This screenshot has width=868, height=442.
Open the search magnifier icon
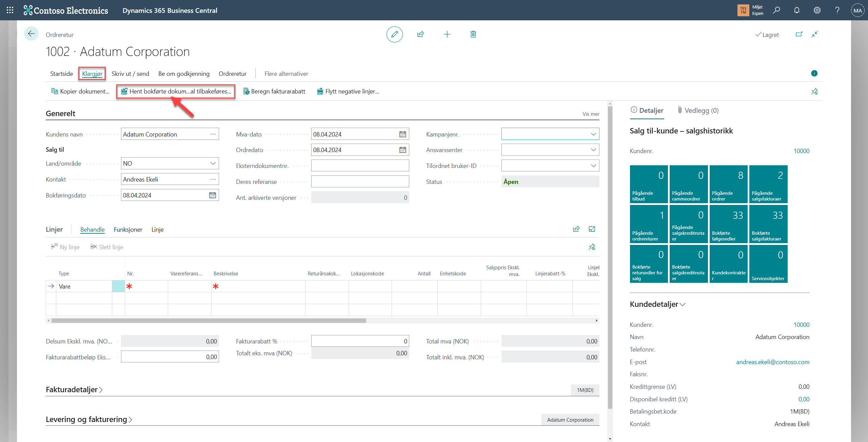(776, 10)
